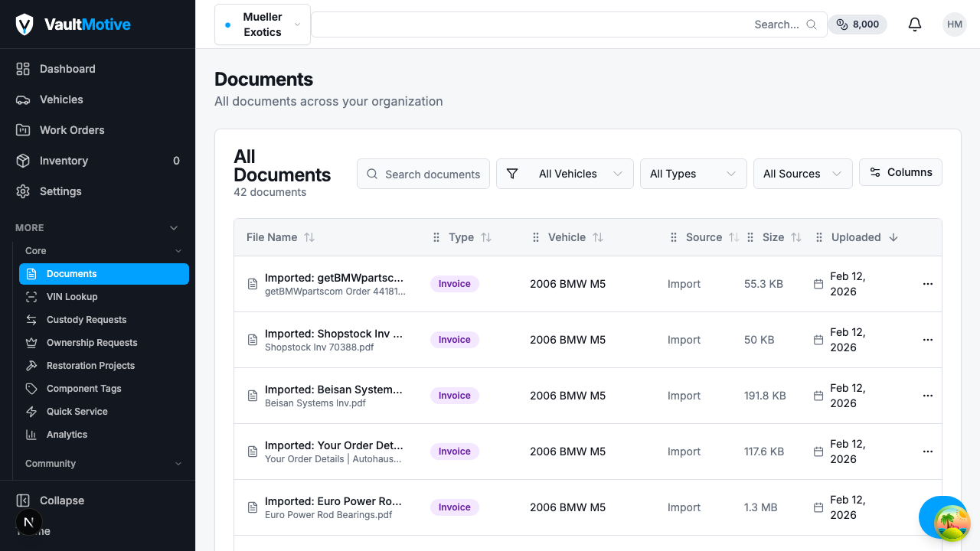Open actions menu for getBMWpartscom document
980x551 pixels.
tap(928, 284)
